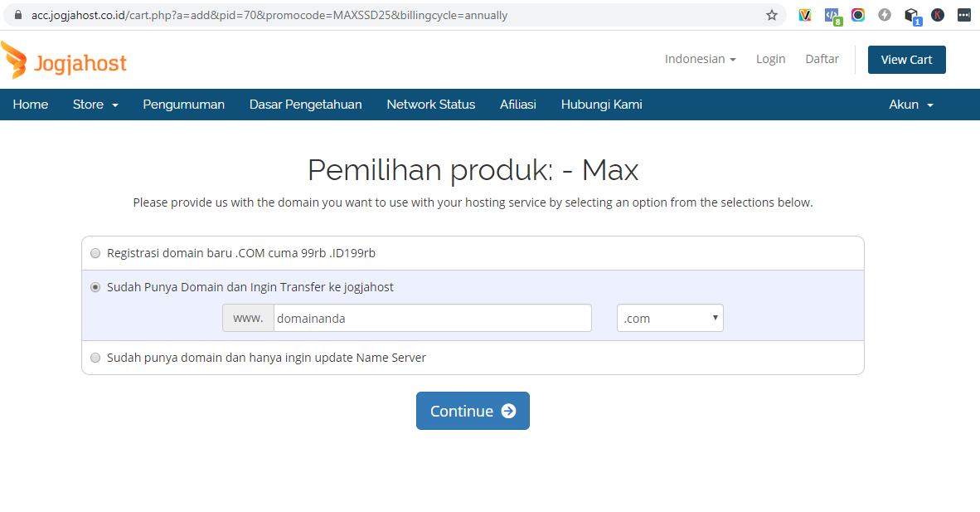The image size is (980, 512).
Task: Select the update Name Server option
Action: click(x=95, y=358)
